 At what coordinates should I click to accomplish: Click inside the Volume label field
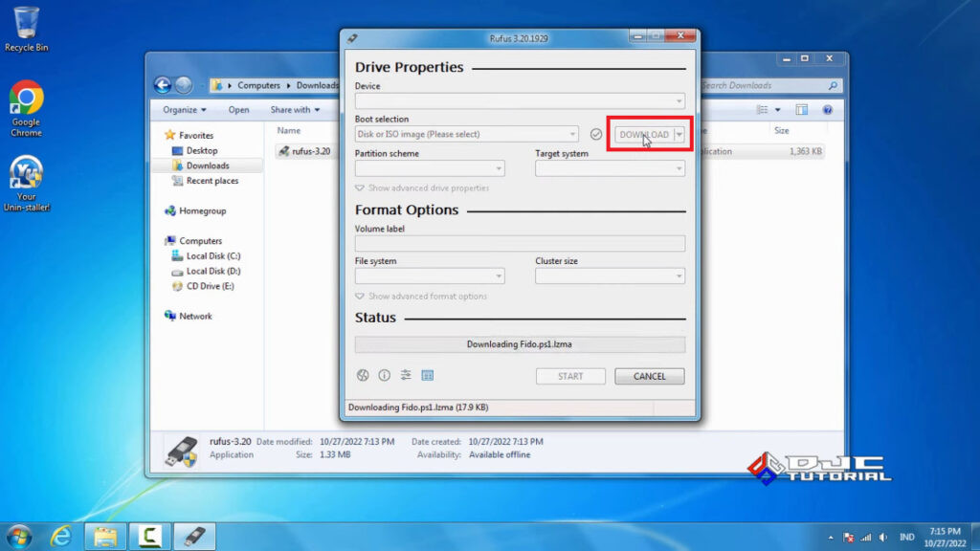tap(520, 243)
